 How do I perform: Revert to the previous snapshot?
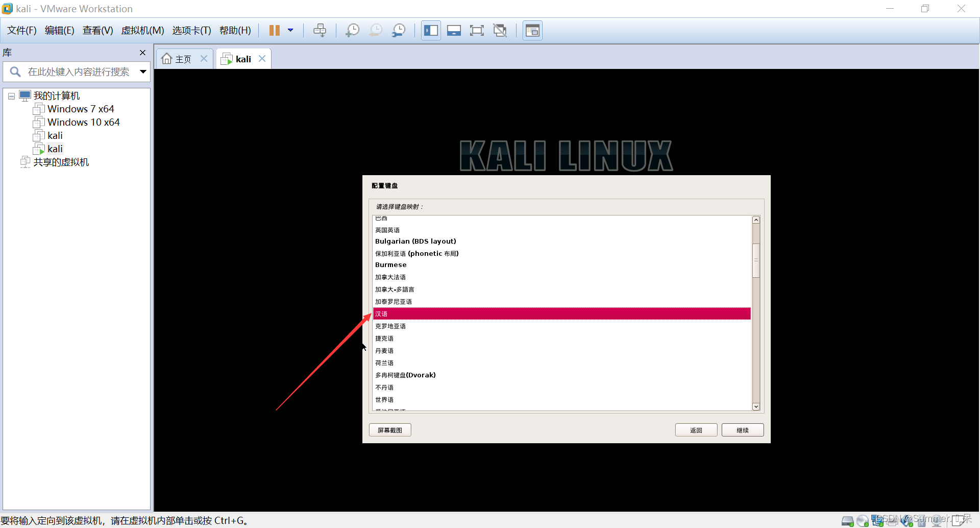click(376, 31)
